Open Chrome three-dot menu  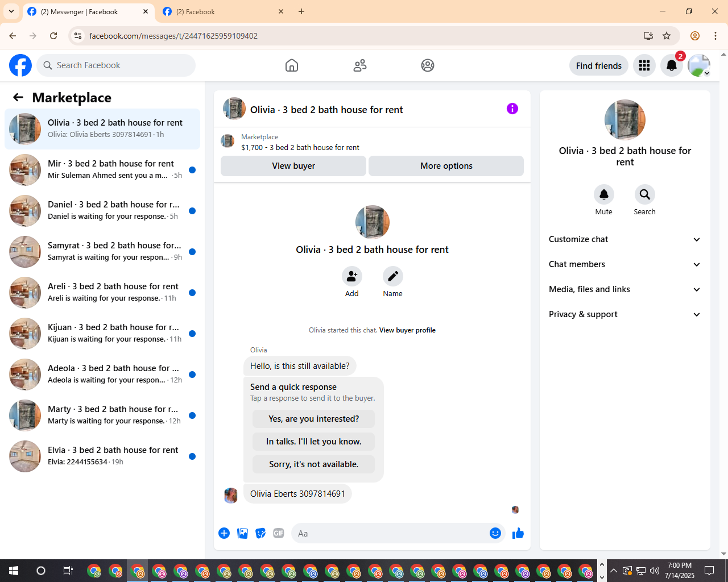[x=715, y=36]
